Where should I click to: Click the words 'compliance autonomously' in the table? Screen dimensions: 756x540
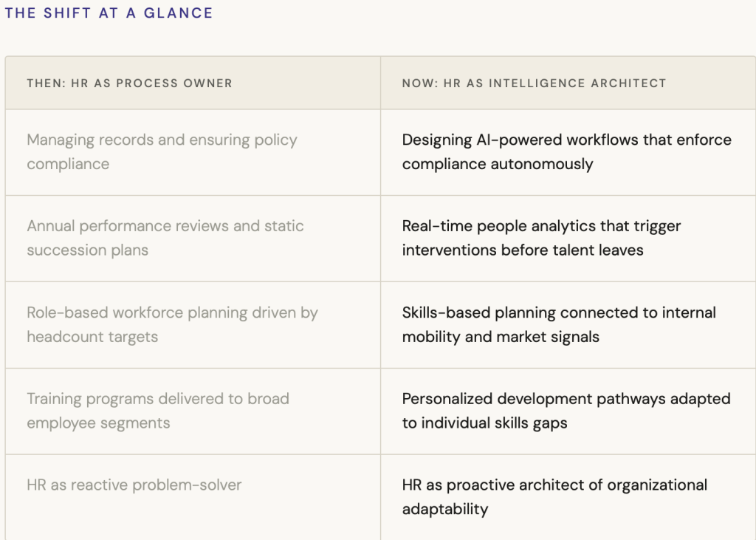[497, 164]
